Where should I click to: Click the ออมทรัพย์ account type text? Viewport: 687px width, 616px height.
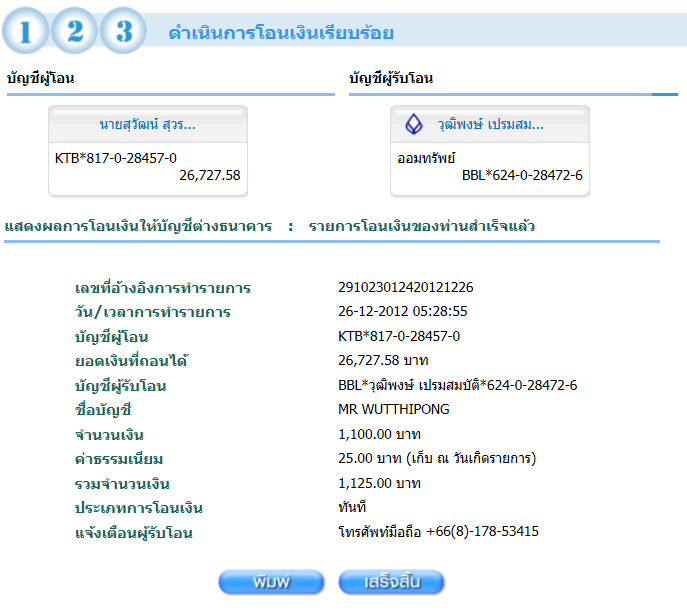(x=426, y=158)
